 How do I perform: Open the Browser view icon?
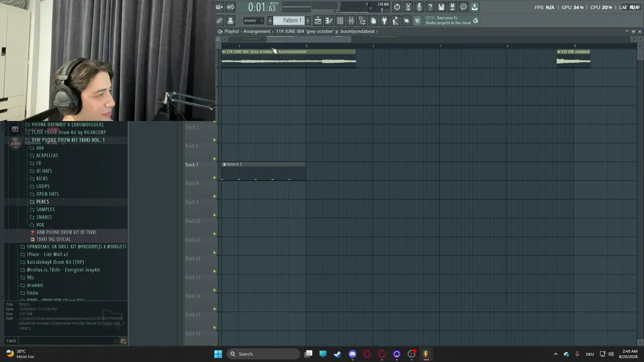click(x=362, y=21)
